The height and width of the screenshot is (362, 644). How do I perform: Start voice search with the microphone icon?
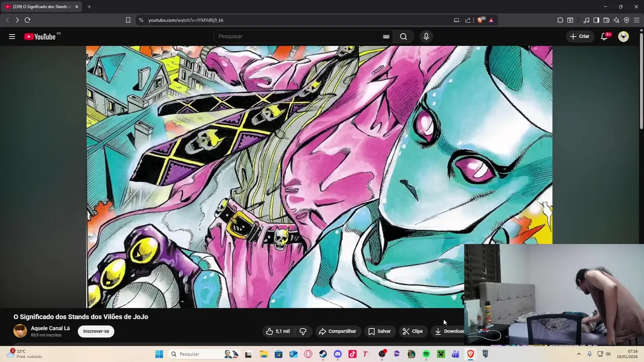426,36
